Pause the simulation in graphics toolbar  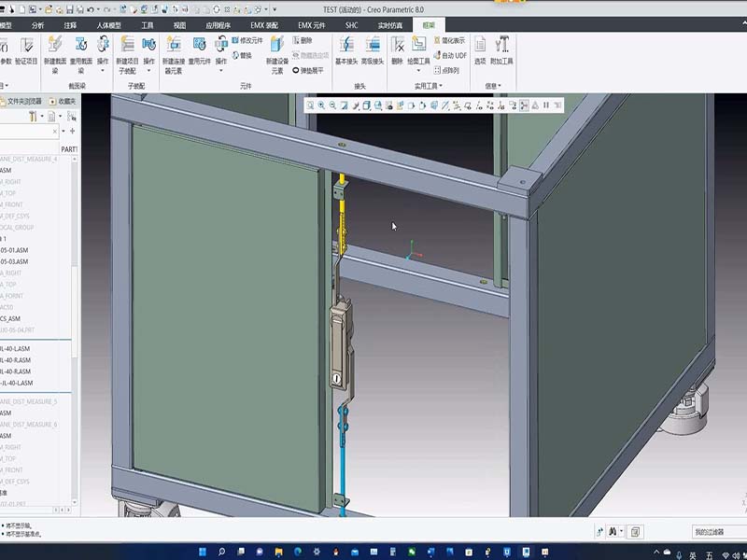(x=546, y=105)
